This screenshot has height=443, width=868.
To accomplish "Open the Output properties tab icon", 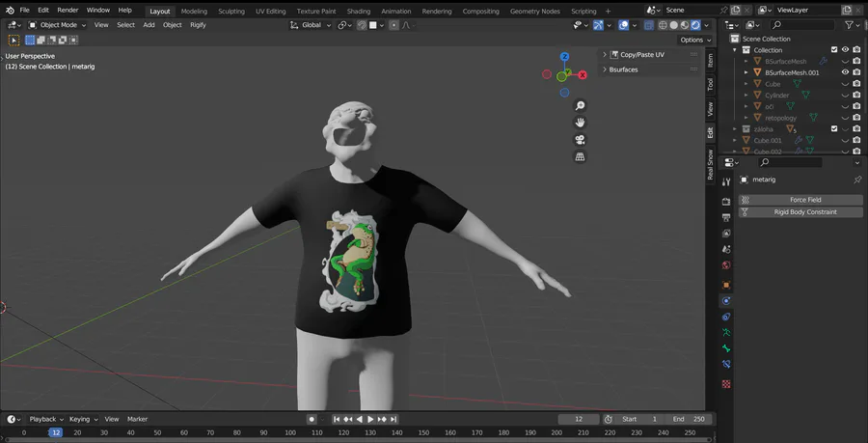I will (x=726, y=217).
